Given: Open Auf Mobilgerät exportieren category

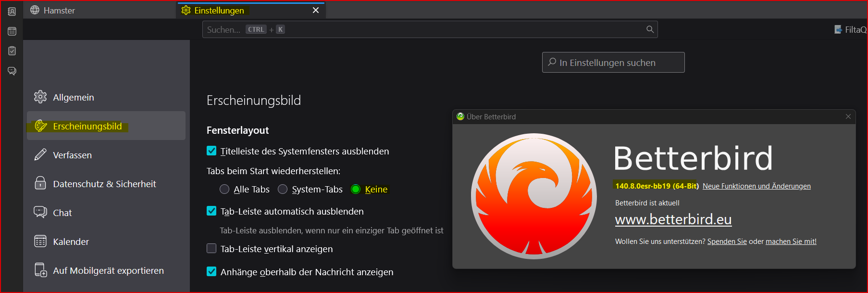Looking at the screenshot, I should click(x=106, y=270).
